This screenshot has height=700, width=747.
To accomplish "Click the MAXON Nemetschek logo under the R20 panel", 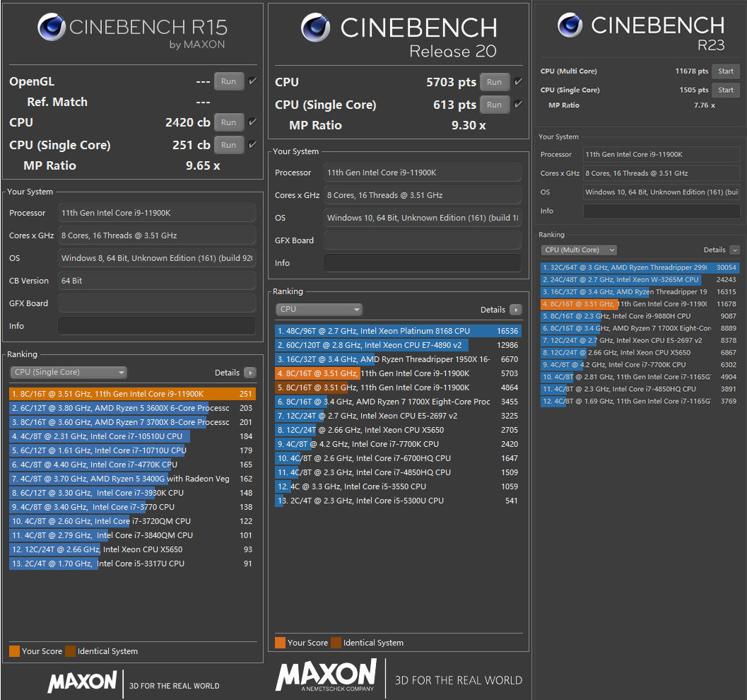I will click(x=326, y=676).
